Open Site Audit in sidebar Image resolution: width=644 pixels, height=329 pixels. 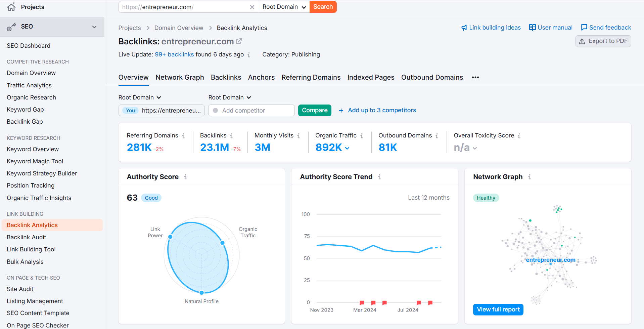20,289
